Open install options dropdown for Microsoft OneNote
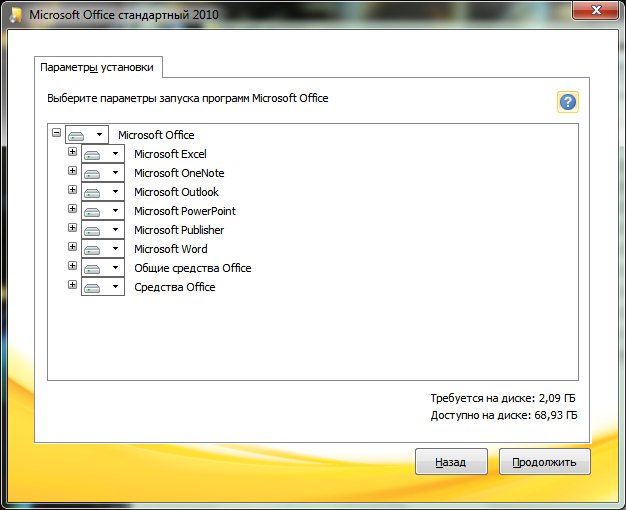 click(103, 173)
